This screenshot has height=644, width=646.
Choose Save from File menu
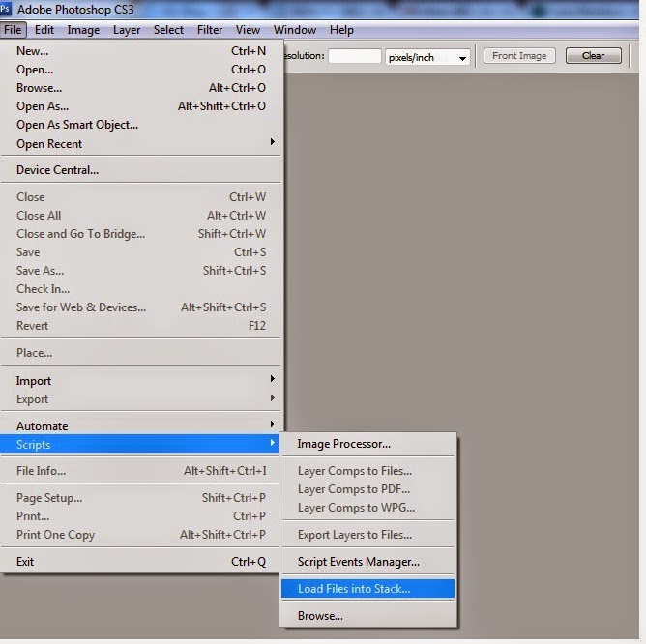click(x=141, y=252)
